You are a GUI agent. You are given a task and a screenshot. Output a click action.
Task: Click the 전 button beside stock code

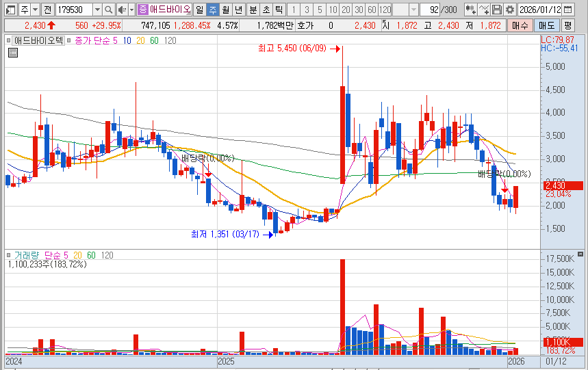click(47, 10)
